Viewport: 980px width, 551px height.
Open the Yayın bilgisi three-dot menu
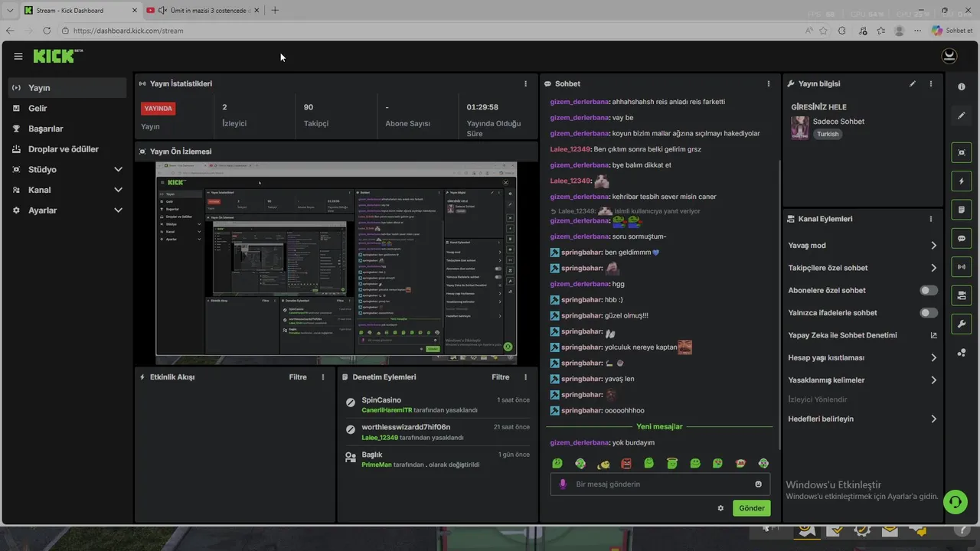click(x=931, y=83)
